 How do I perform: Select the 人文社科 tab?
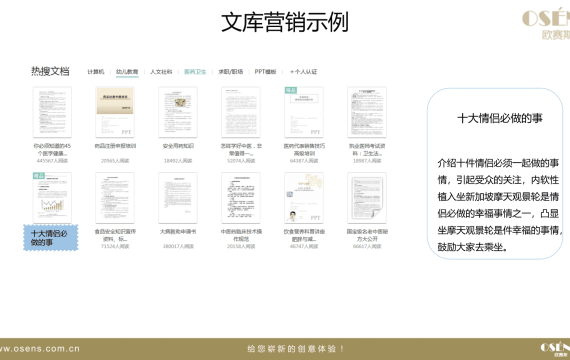tap(161, 72)
